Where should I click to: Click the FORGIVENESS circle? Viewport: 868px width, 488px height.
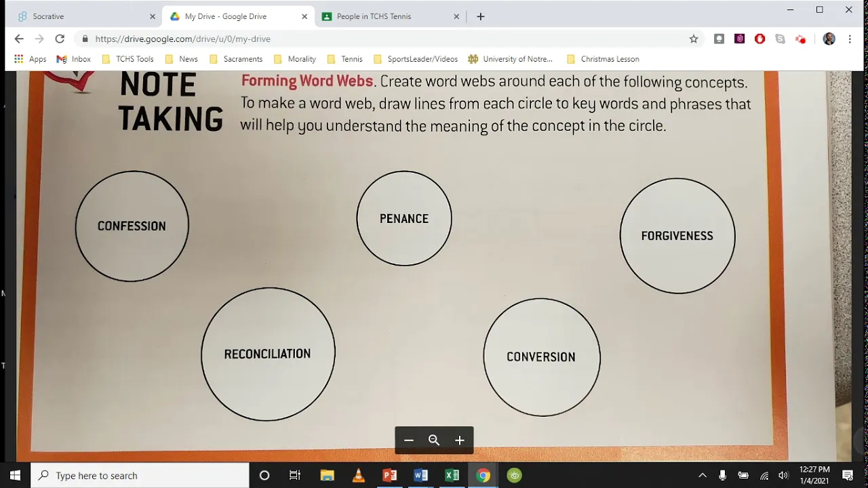point(677,236)
